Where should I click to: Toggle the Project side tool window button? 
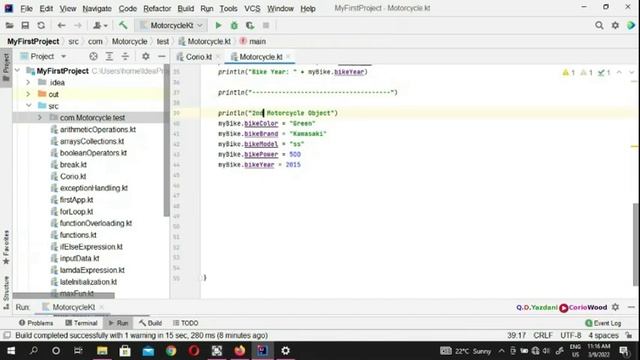(6, 67)
